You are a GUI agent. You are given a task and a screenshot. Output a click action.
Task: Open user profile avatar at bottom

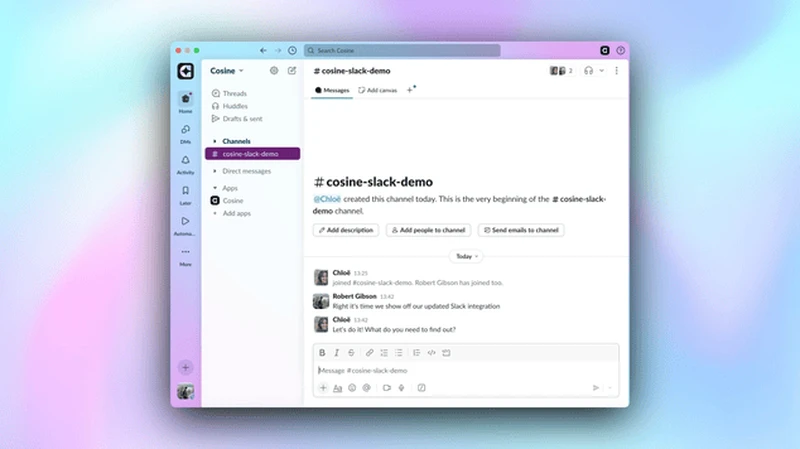tap(186, 391)
